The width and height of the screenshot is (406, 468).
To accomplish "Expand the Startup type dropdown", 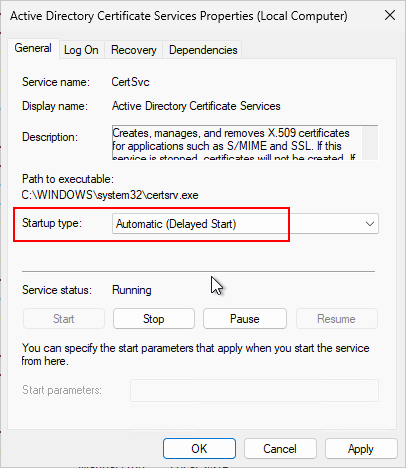I will [x=245, y=224].
